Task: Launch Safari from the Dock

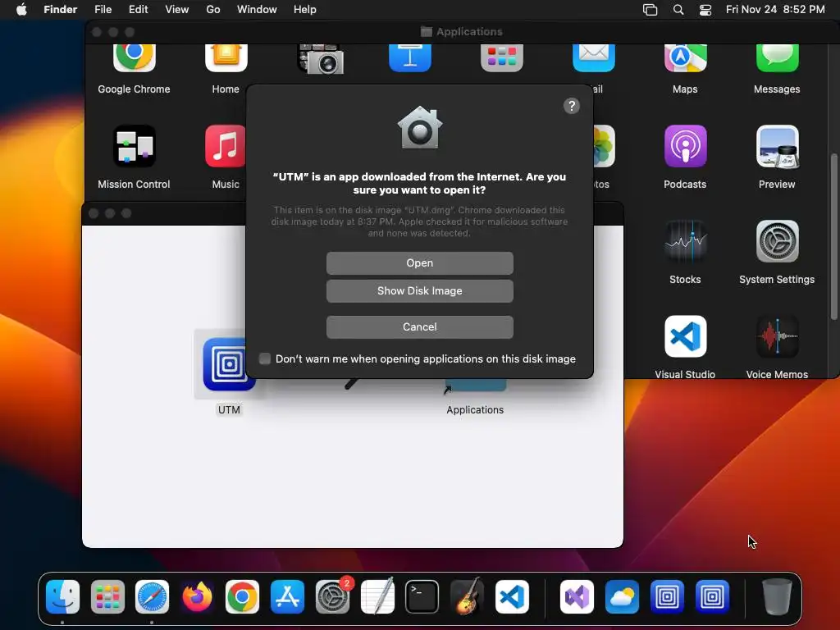Action: (152, 597)
